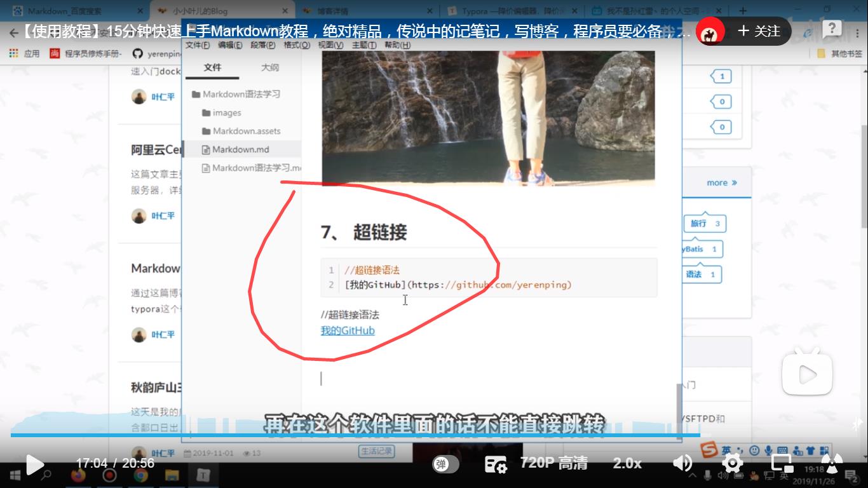Click the Sogou input method S logo
868x488 pixels.
coord(710,450)
